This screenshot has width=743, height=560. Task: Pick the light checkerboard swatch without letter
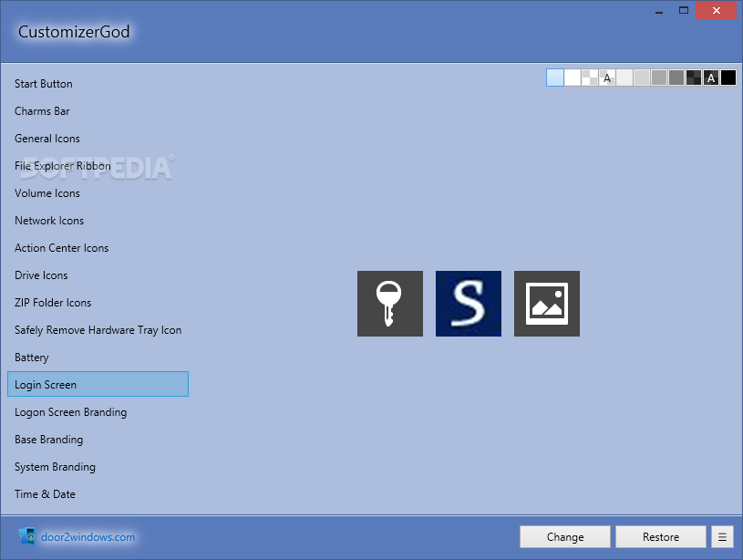(590, 78)
